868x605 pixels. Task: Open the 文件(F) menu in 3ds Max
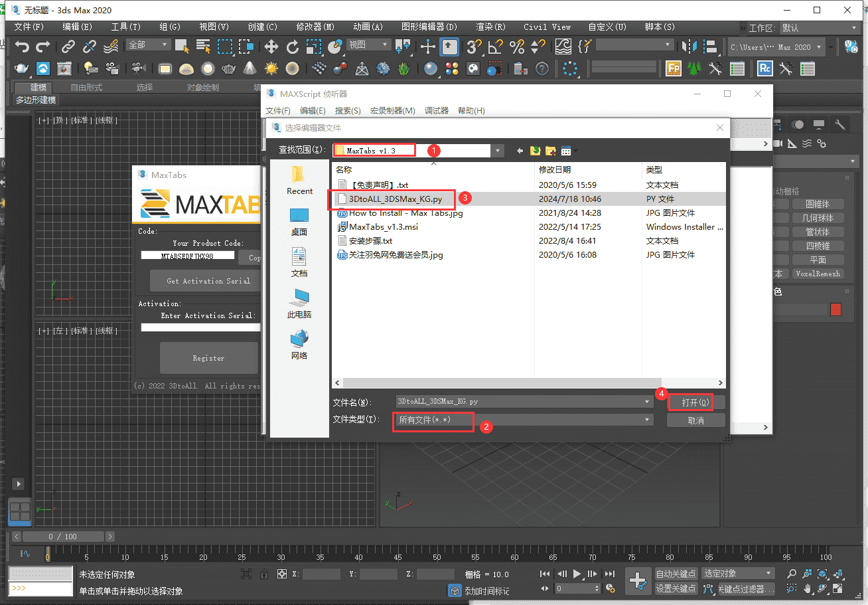[x=29, y=27]
